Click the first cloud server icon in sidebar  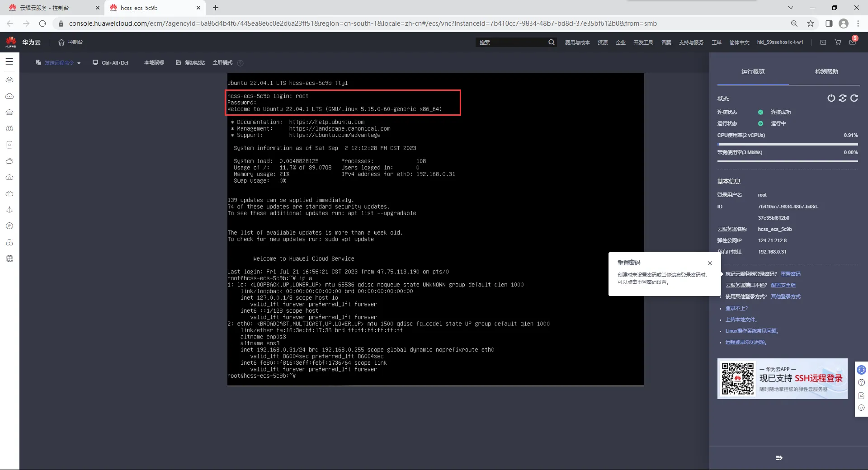click(9, 80)
